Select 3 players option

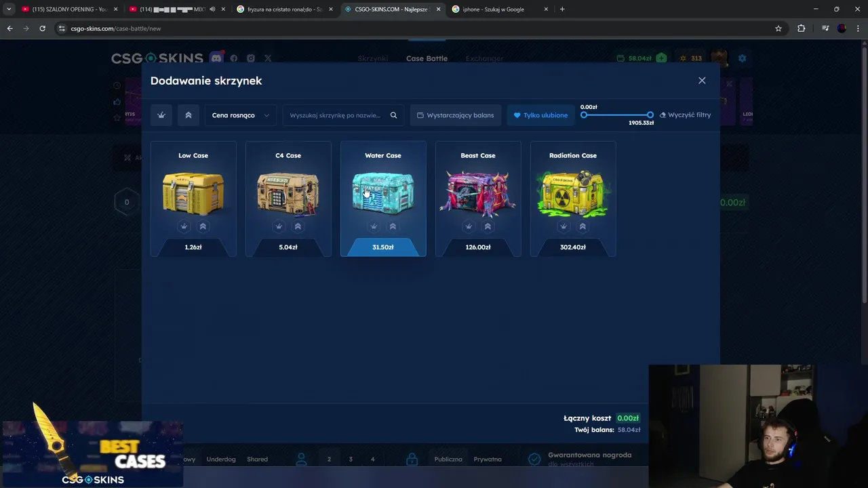click(x=351, y=460)
